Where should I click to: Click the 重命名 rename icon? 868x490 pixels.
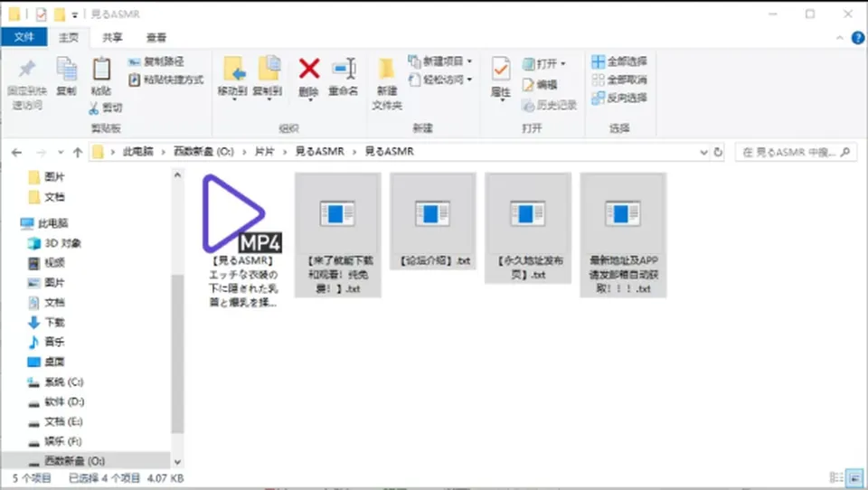(344, 69)
